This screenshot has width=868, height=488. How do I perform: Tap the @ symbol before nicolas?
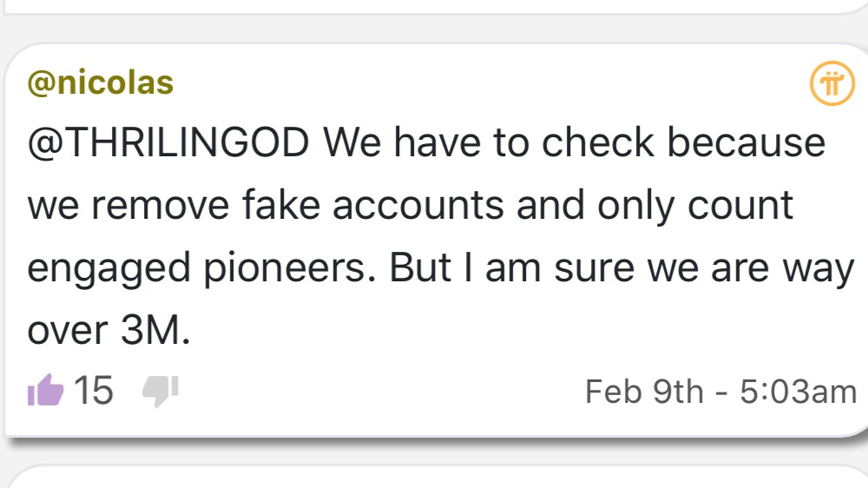pos(42,83)
